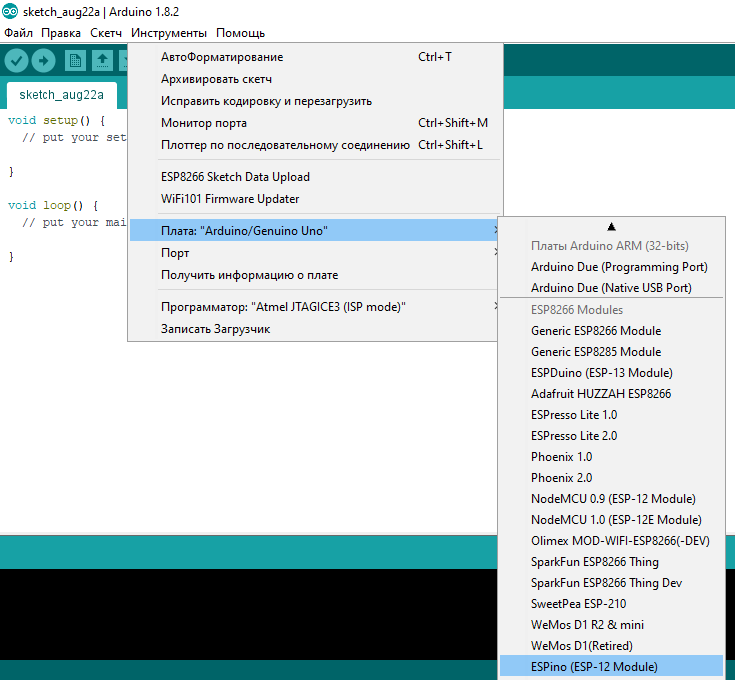735x680 pixels.
Task: Select SweetPea ESP-210 board
Action: (612, 604)
